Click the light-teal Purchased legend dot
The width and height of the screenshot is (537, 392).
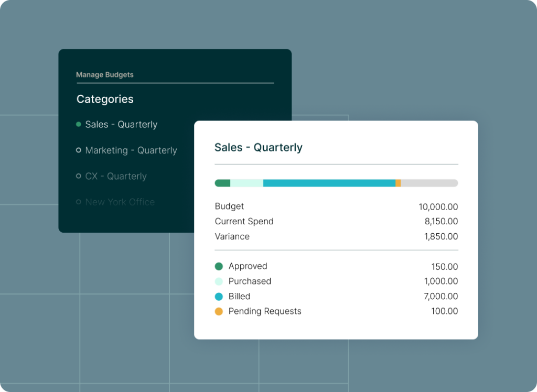pos(219,281)
